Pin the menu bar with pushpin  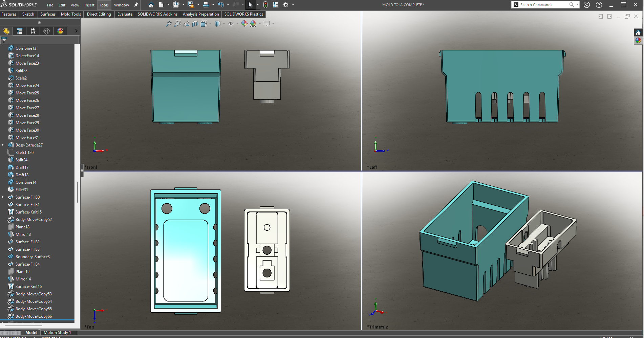click(x=136, y=5)
